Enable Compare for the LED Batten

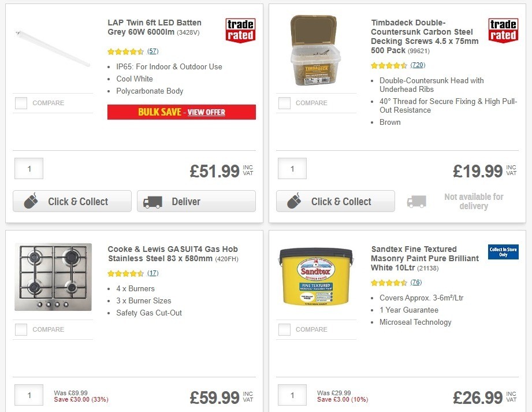pos(21,103)
